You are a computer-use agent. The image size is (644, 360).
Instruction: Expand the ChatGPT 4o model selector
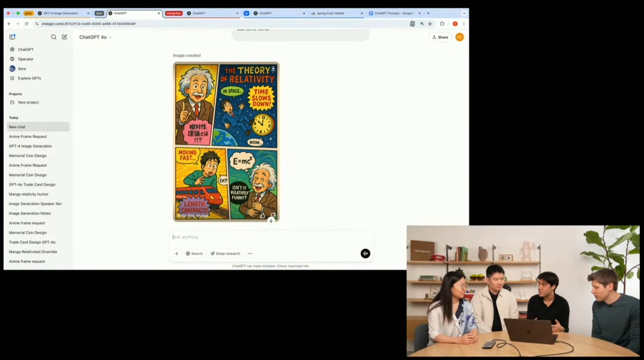point(95,37)
